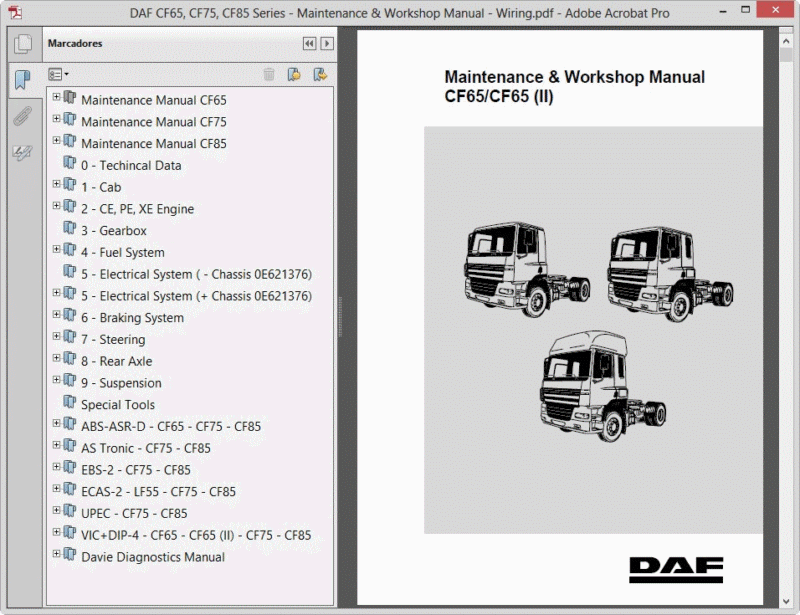Screen dimensions: 800x615
Task: Click bookmark icon beside 3 - Gearbox
Action: click(69, 228)
